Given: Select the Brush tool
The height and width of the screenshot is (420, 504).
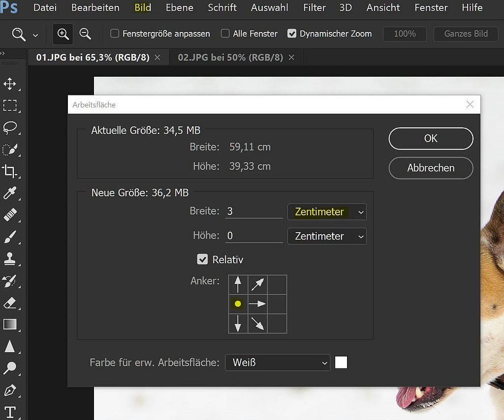Looking at the screenshot, I should click(10, 237).
